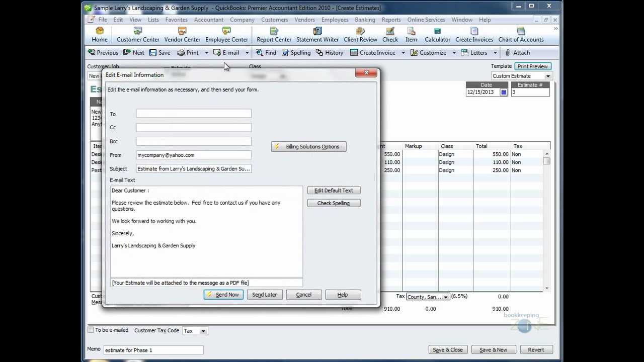Image resolution: width=644 pixels, height=362 pixels.
Task: Open Chart of Accounts
Action: (x=521, y=35)
